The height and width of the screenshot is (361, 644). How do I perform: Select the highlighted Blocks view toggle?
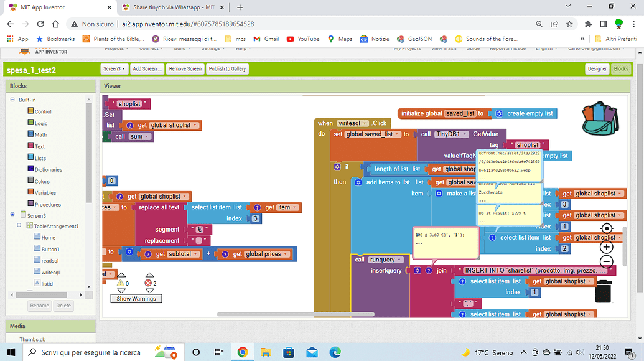[x=621, y=69]
